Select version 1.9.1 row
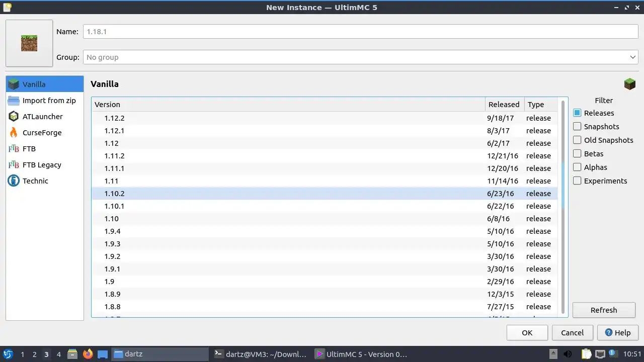 point(325,269)
